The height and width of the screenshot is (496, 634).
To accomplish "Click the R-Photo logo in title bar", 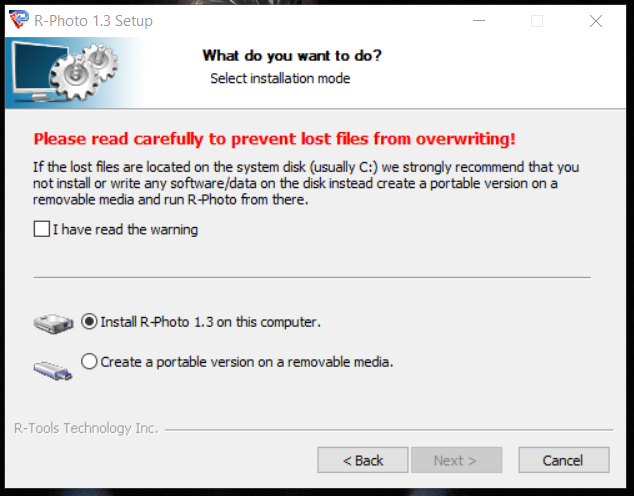I will (19, 20).
